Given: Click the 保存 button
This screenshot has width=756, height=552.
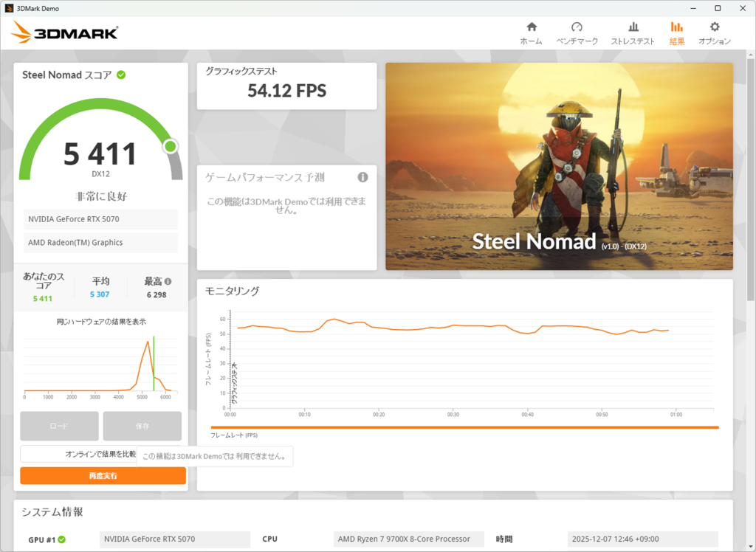Looking at the screenshot, I should 142,426.
